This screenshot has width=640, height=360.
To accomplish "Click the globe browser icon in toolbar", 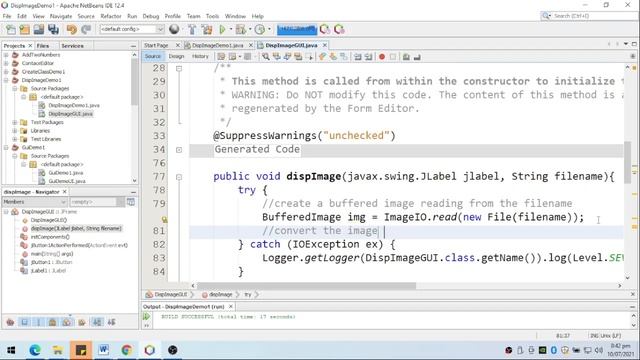I will coord(174,29).
